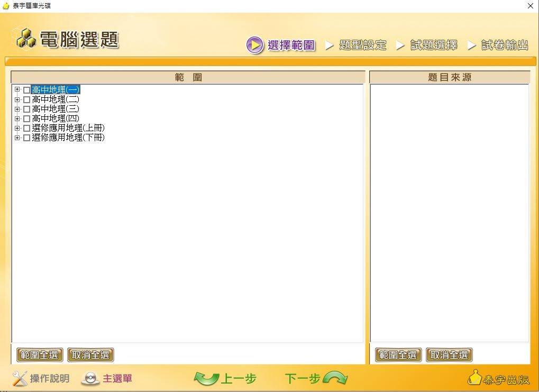Click the green forward arrow icon
The height and width of the screenshot is (392, 539).
pos(335,378)
